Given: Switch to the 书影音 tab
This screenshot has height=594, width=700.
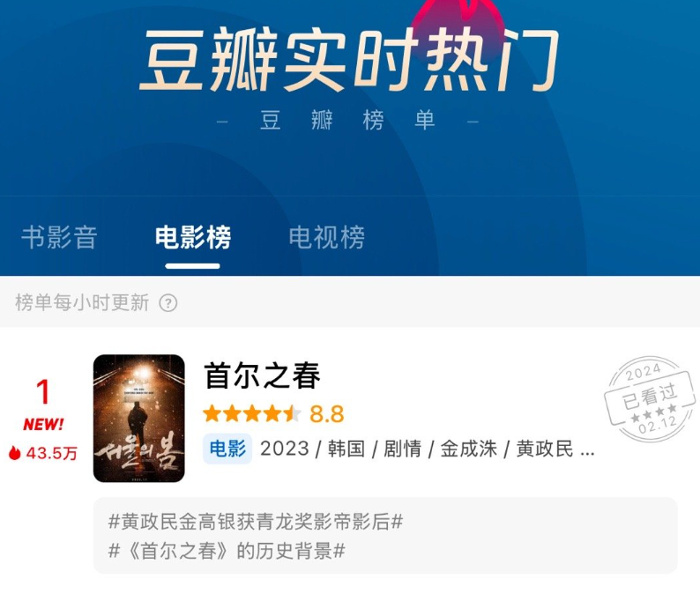Looking at the screenshot, I should (59, 237).
